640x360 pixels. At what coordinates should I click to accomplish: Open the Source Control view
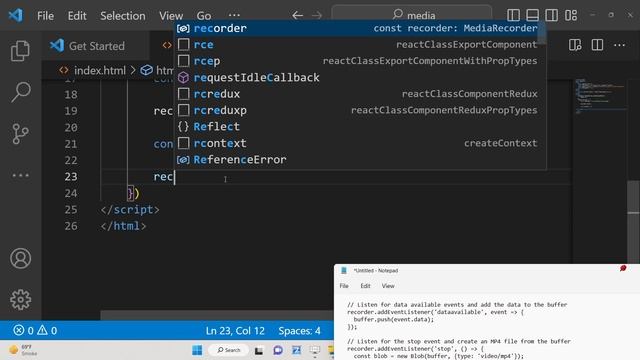20,133
